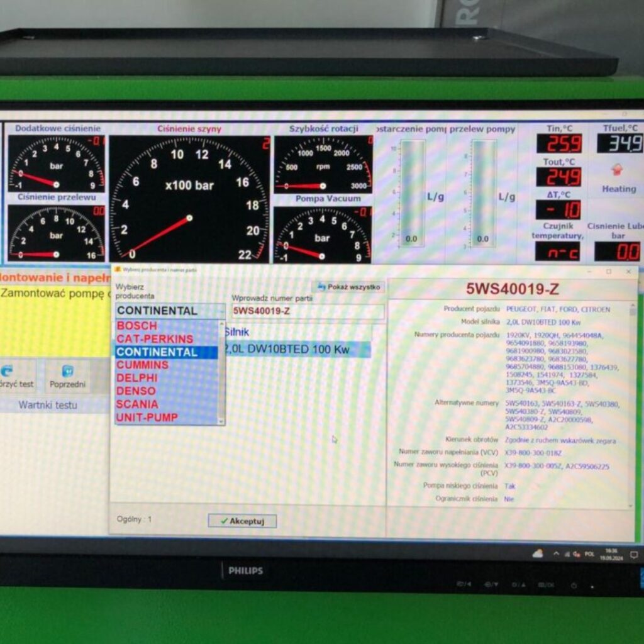Click the ΔT temperature difference readout
Viewport: 644px width, 644px height.
click(558, 210)
